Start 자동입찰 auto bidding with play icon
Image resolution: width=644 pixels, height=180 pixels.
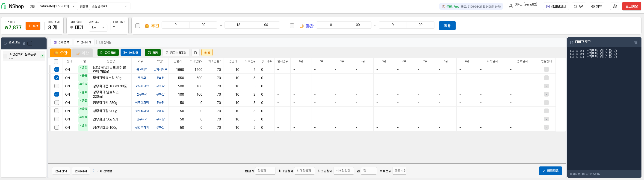coord(108,53)
